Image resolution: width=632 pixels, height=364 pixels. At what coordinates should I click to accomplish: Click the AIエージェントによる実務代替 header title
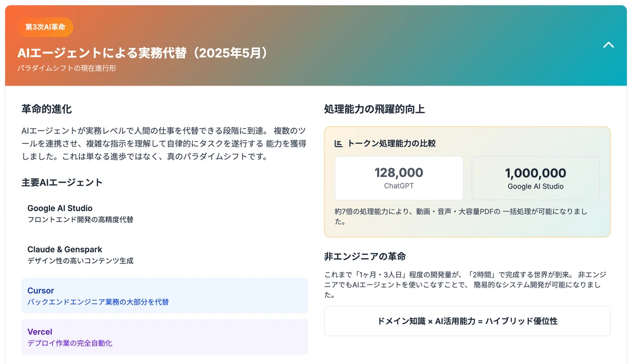(x=143, y=53)
